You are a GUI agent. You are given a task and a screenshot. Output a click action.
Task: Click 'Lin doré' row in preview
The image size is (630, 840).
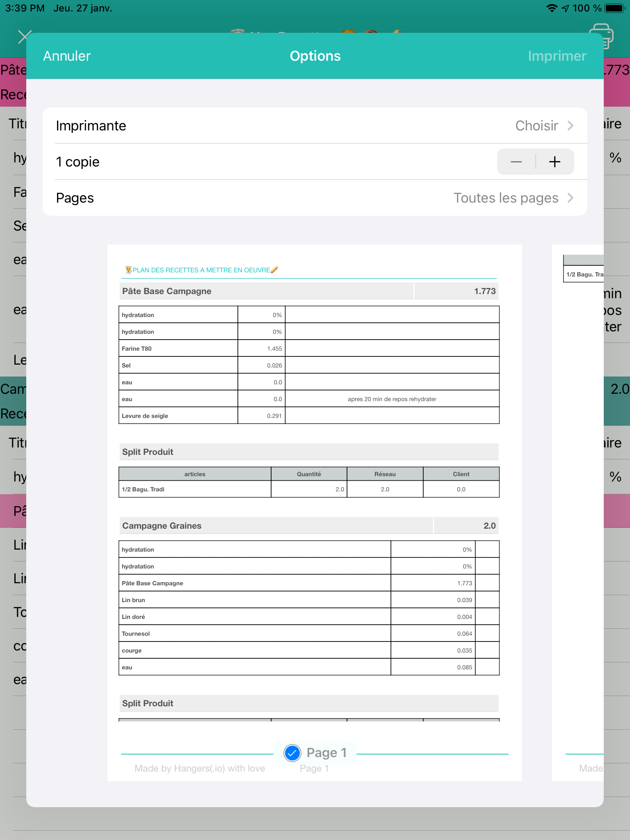tap(309, 616)
